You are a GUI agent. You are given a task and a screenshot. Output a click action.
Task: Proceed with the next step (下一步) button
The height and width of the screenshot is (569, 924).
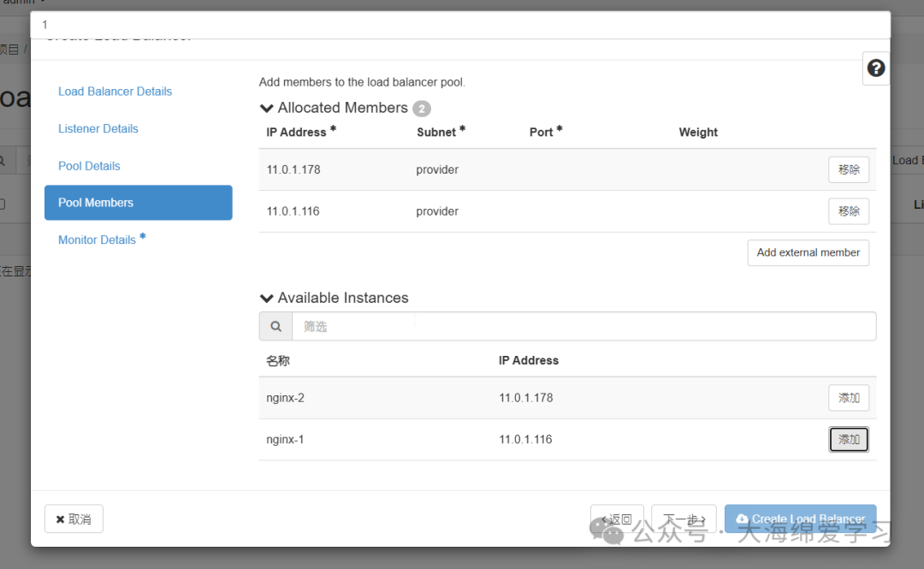coord(684,519)
